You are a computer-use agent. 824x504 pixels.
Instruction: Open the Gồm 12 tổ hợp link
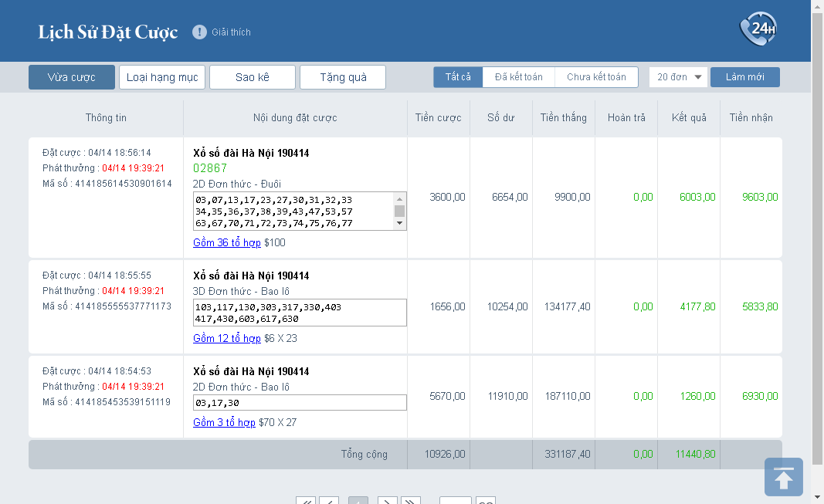[x=226, y=338]
